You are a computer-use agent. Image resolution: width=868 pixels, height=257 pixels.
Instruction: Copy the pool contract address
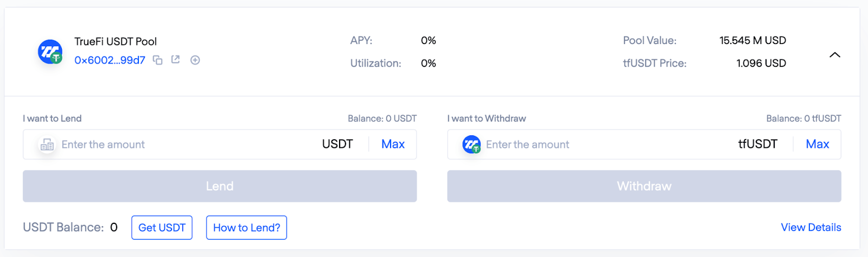pos(157,60)
